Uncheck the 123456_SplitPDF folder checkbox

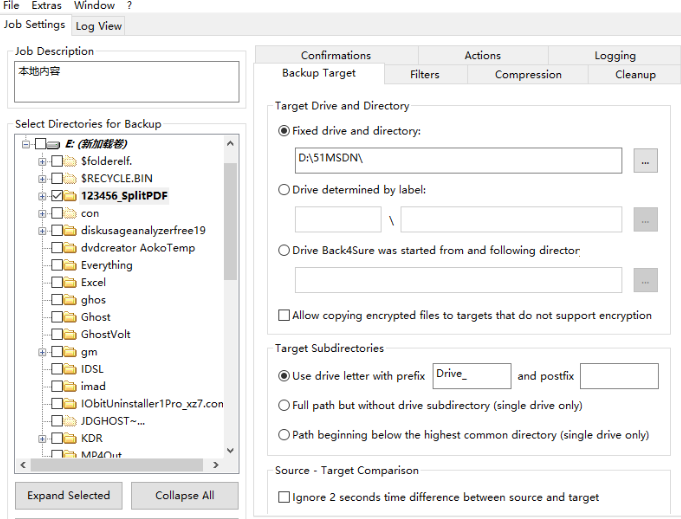click(x=56, y=196)
